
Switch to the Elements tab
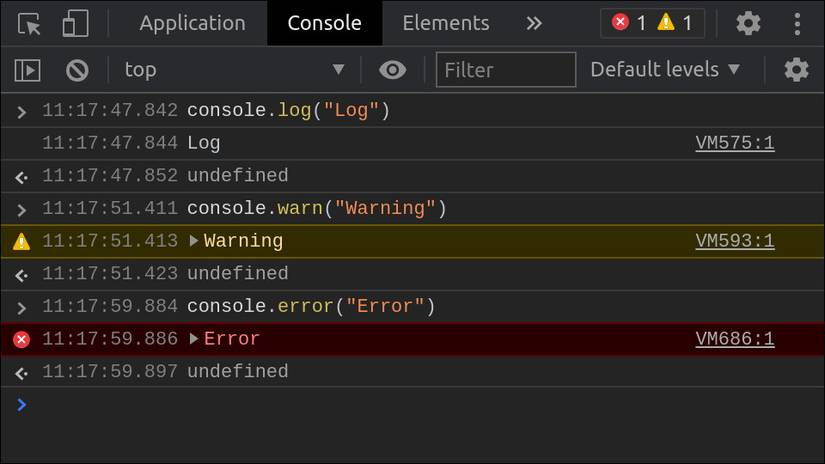446,23
